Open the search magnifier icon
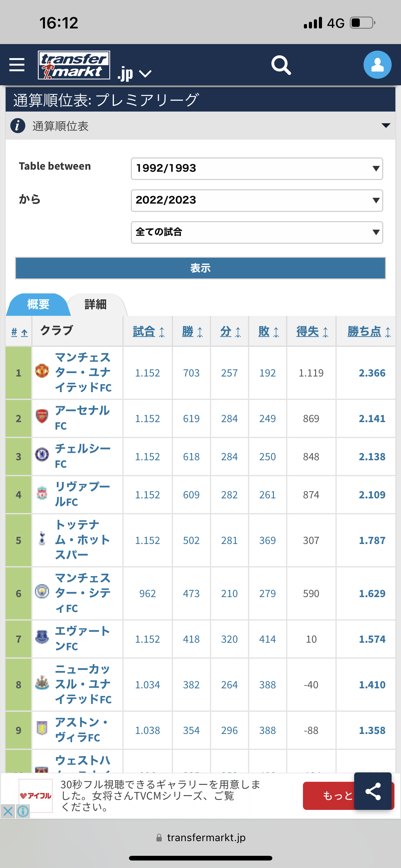Viewport: 401px width, 868px height. (x=281, y=65)
